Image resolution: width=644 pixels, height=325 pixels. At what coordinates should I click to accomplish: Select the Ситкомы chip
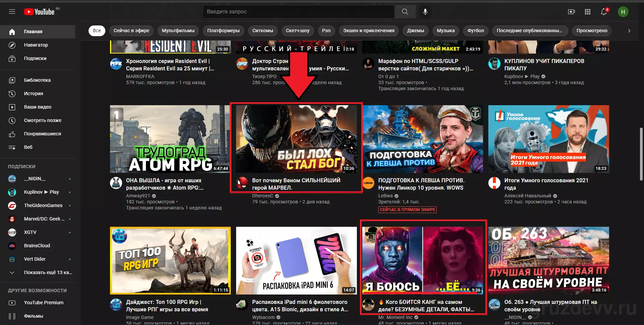[263, 30]
